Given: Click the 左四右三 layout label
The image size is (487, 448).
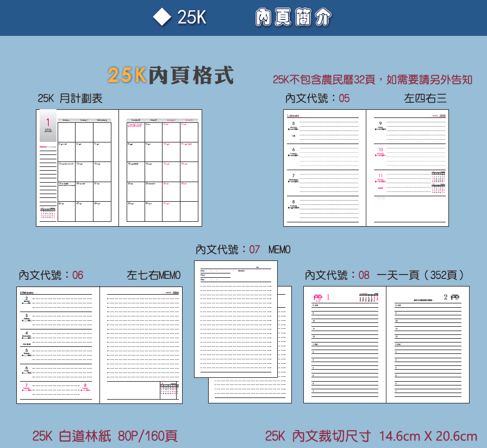Looking at the screenshot, I should tap(425, 98).
